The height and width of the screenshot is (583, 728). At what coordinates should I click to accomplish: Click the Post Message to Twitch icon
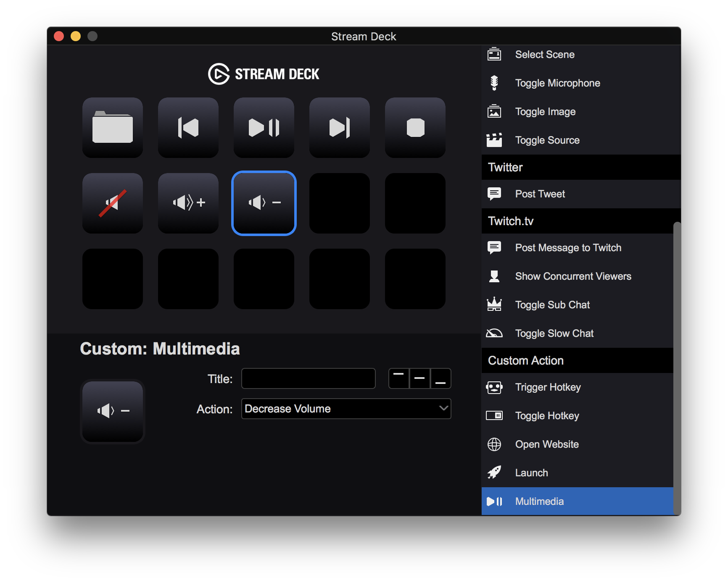click(x=494, y=247)
